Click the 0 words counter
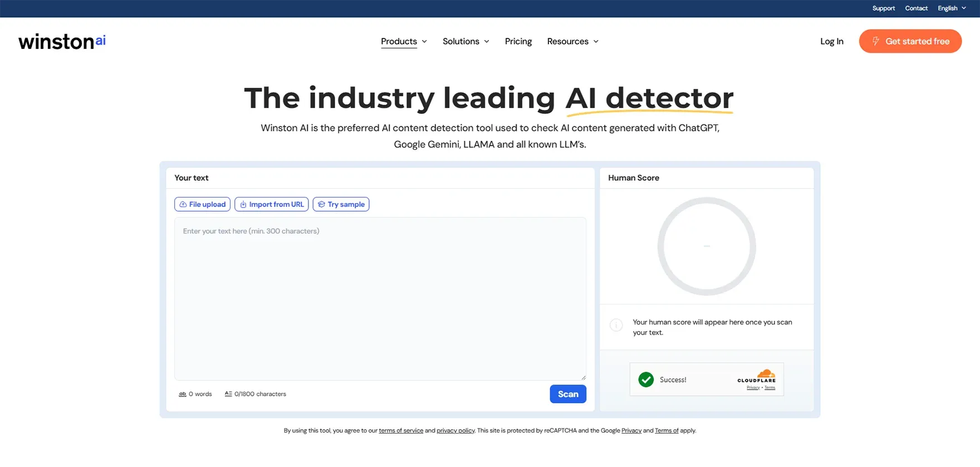Viewport: 980px width, 467px height. coord(195,394)
